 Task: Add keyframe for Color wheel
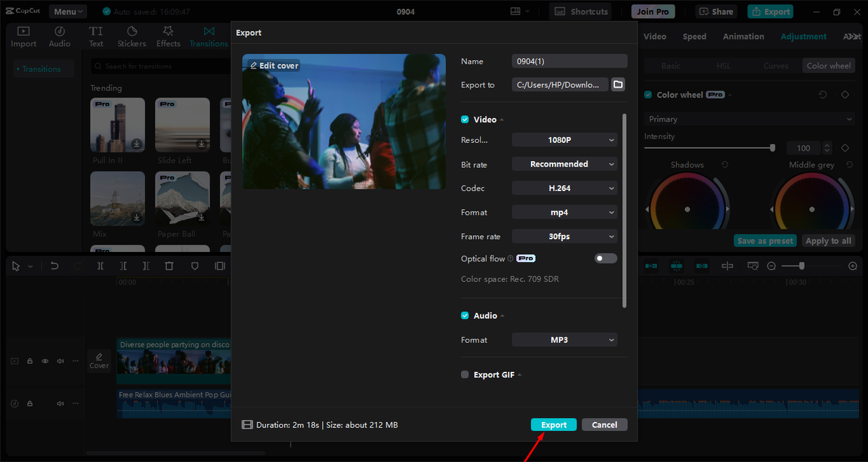[845, 95]
